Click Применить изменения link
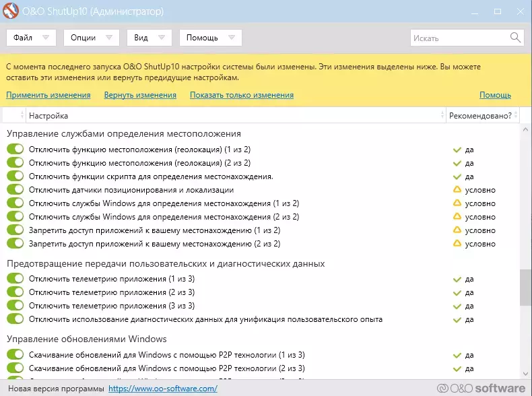Viewport: 532px width, 396px height. point(48,95)
